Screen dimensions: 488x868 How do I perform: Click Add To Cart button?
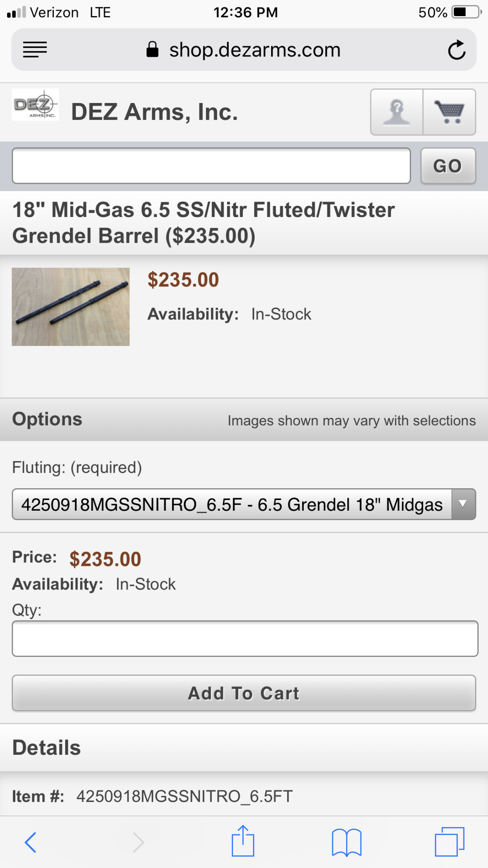(244, 693)
